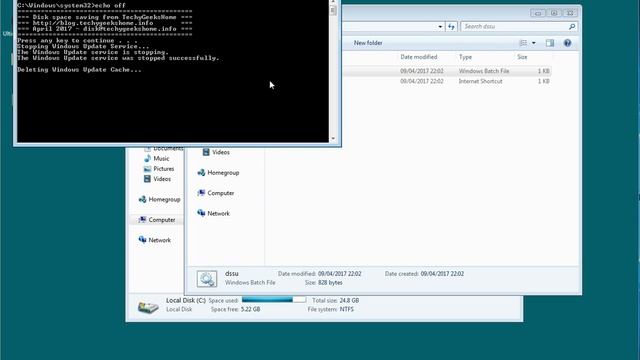Click the Local Disk drive icon in details pane
Image resolution: width=640 pixels, height=360 pixels.
[x=148, y=307]
